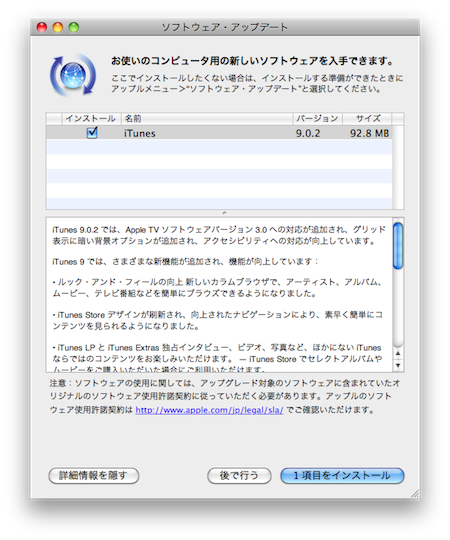Screen dimensions: 450x540
Task: Click the ソフトウェア・アップデート window title
Action: coord(224,27)
